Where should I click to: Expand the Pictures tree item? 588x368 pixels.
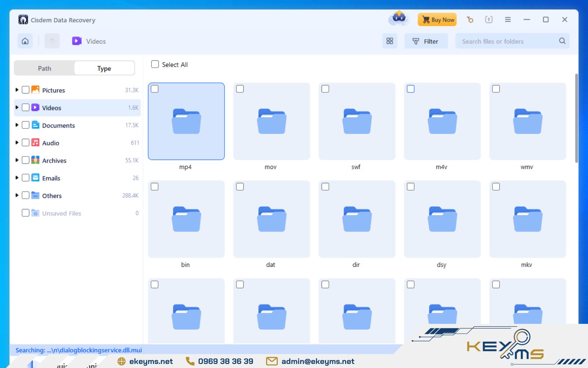(x=17, y=89)
